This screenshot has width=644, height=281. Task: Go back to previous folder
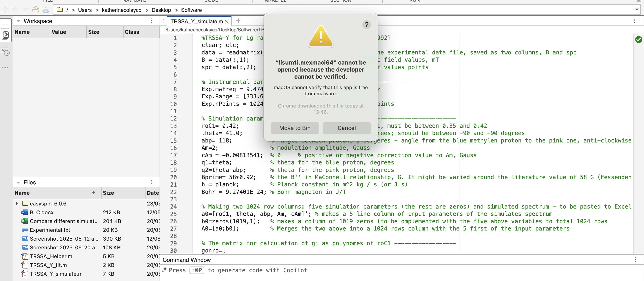coord(5,10)
